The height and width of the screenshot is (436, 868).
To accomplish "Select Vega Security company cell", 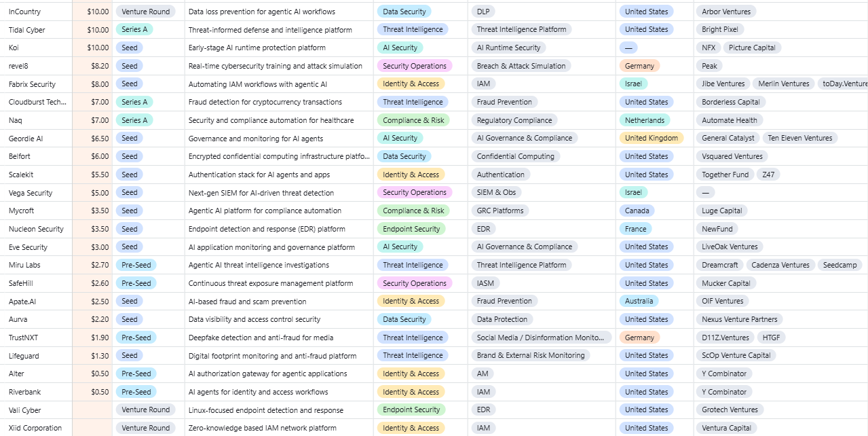I will [x=36, y=193].
